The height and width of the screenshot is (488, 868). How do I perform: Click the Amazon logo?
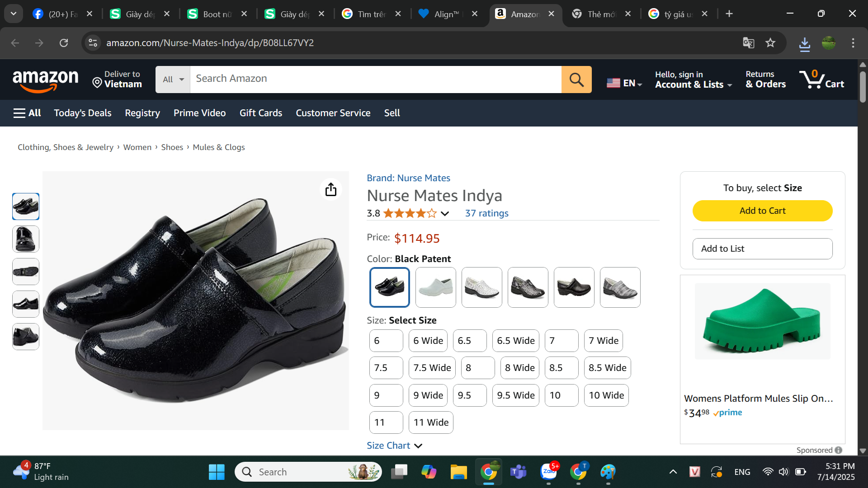[x=45, y=80]
